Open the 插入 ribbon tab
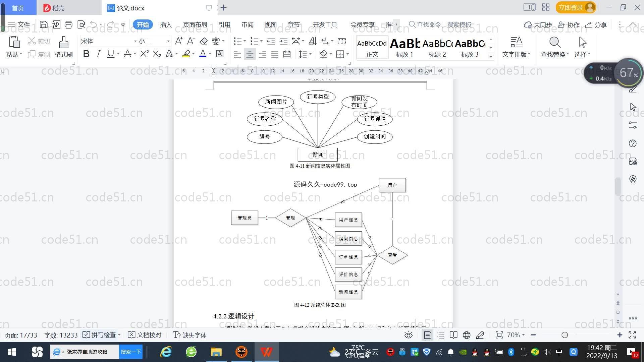Image resolution: width=644 pixels, height=362 pixels. click(166, 24)
